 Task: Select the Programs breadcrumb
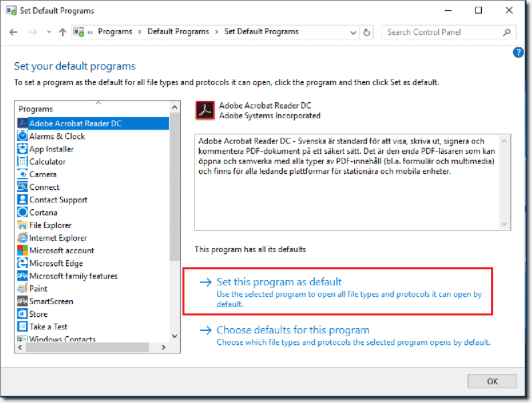point(115,31)
